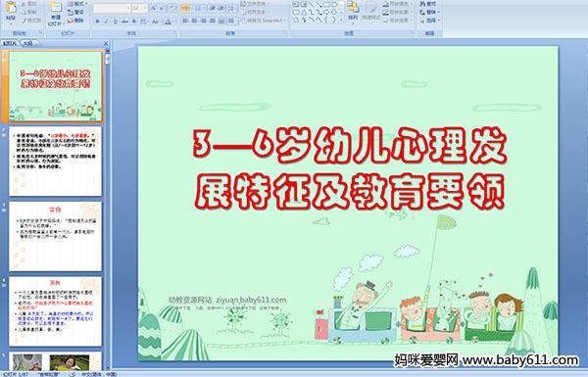Apply Italic formatting button
Screen dimensions: 588x377
click(x=106, y=22)
